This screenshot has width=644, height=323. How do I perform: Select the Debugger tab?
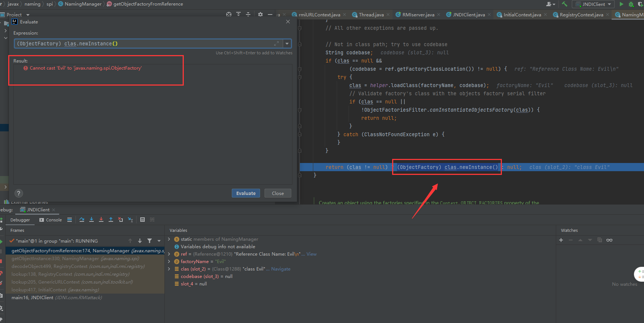tap(20, 220)
